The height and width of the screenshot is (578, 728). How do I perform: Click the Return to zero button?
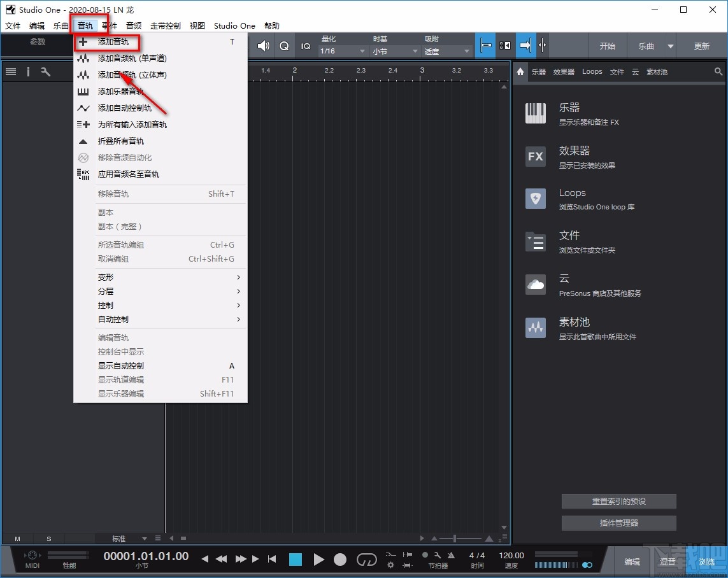[x=272, y=559]
